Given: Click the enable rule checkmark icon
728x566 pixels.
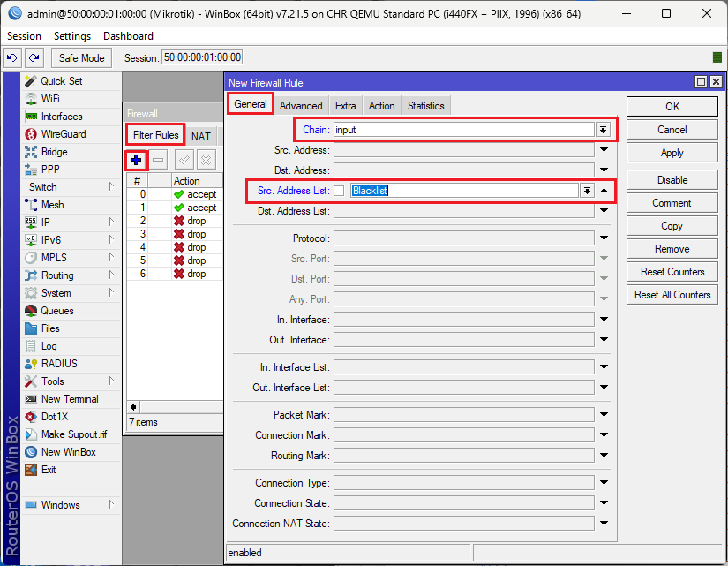Looking at the screenshot, I should (x=184, y=161).
